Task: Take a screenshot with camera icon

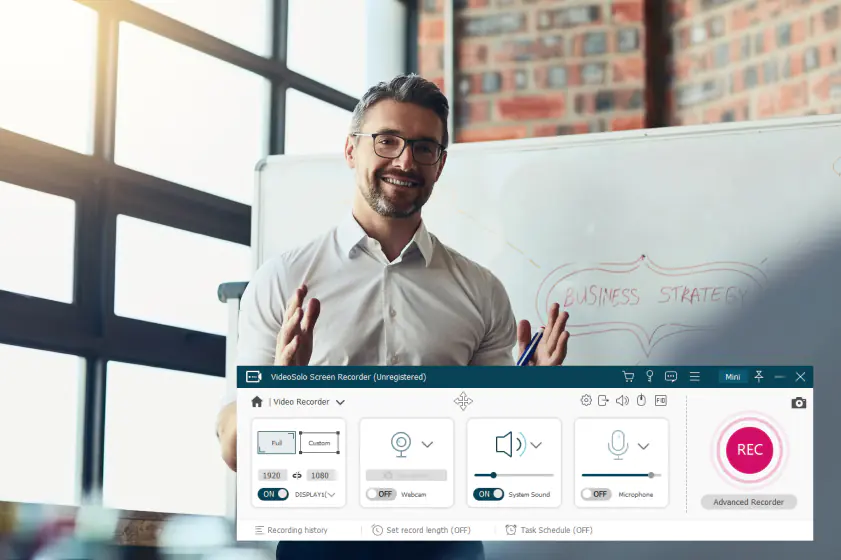Action: click(x=798, y=403)
